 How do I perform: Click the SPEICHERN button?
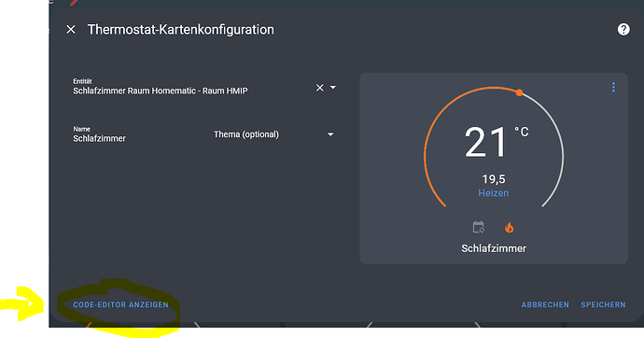(x=603, y=304)
